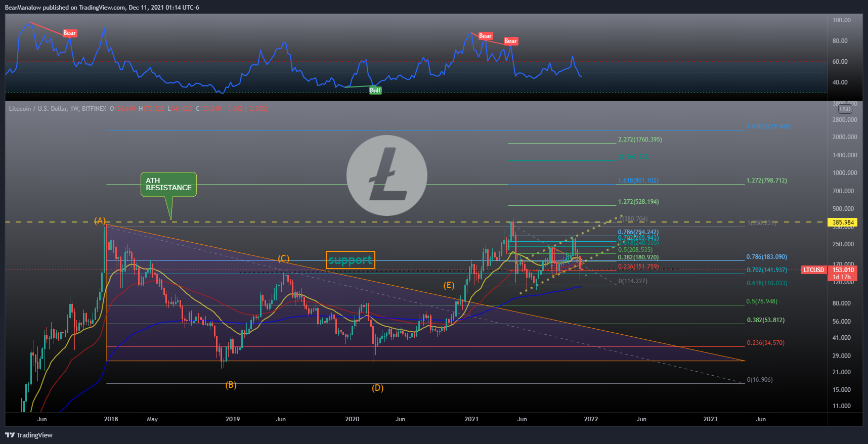
Task: Select the 0.618(110.033) Fibonacci label
Action: coord(767,283)
